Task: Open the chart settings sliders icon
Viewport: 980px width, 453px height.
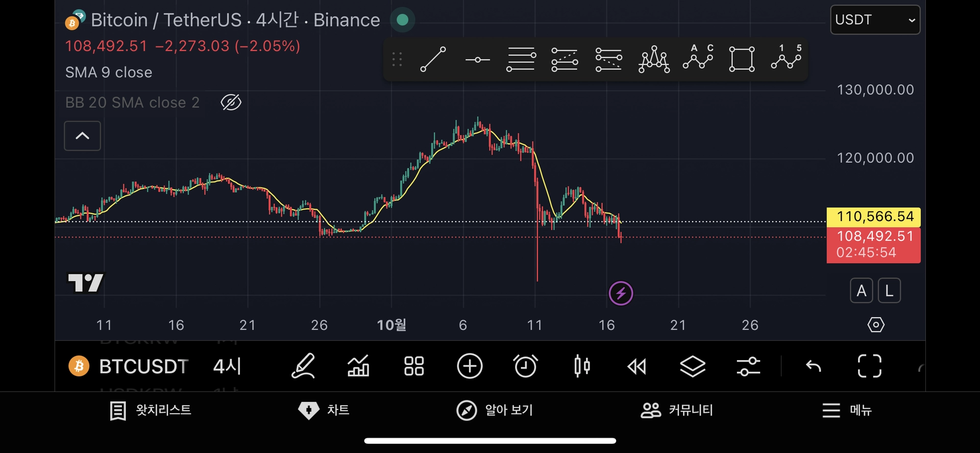Action: pyautogui.click(x=748, y=366)
